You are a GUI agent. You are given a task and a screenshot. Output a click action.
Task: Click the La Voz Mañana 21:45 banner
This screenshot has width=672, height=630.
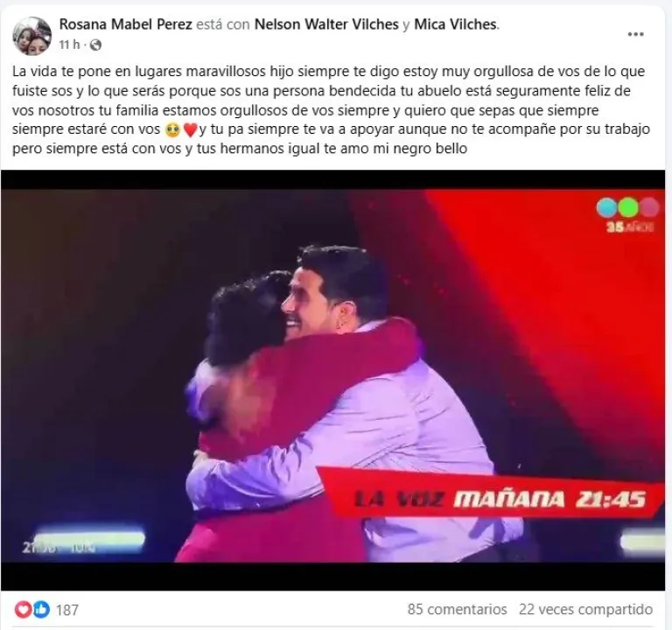tap(490, 498)
